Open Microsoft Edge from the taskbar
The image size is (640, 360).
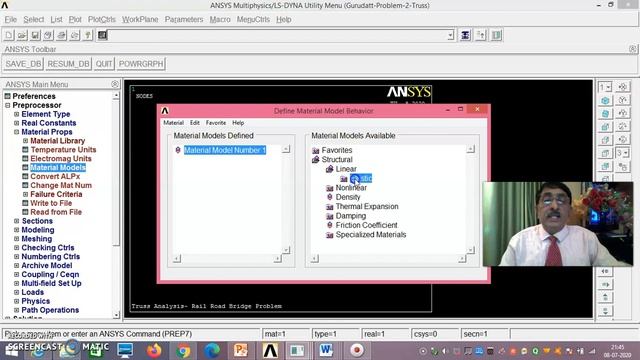pos(212,351)
